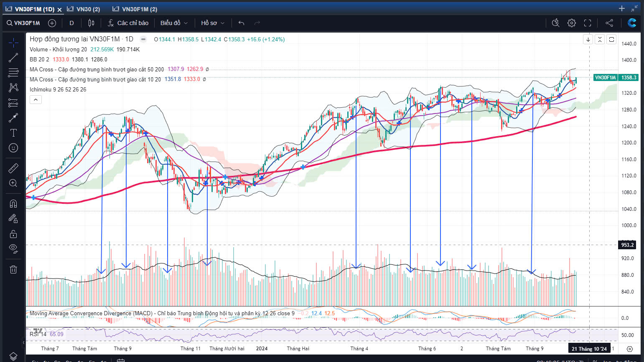The height and width of the screenshot is (362, 644).
Task: Maximize the chart pane button
Action: pos(611,39)
